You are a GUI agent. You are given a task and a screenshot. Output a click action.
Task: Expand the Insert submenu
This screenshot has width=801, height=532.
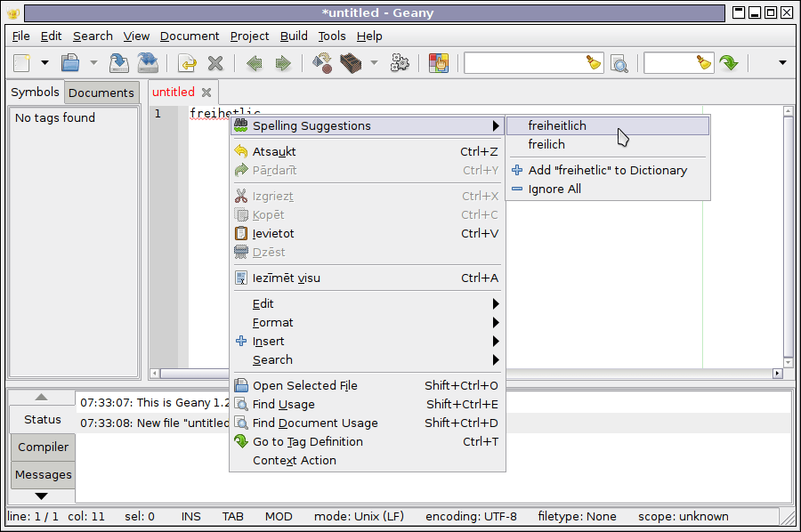(368, 342)
